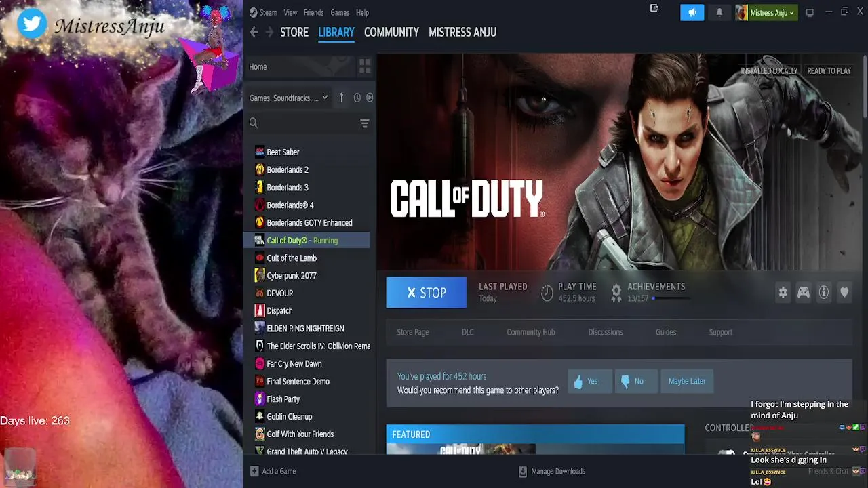Screen dimensions: 868x488
Task: Click the Achievements gear badge icon
Action: (616, 293)
